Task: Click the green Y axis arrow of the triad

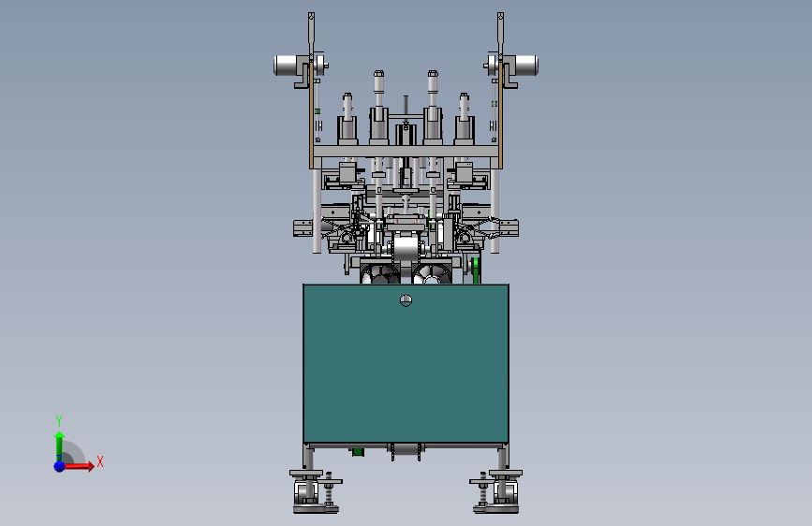Action: tap(59, 446)
